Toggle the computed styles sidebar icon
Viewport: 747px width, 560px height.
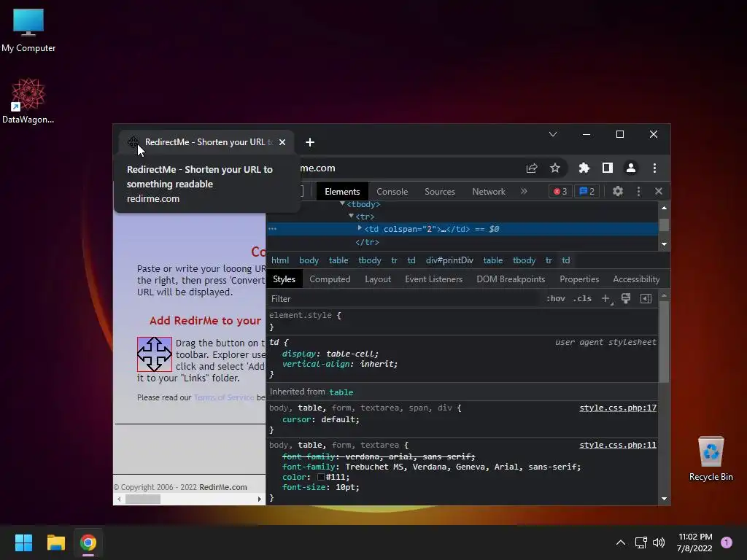(646, 298)
